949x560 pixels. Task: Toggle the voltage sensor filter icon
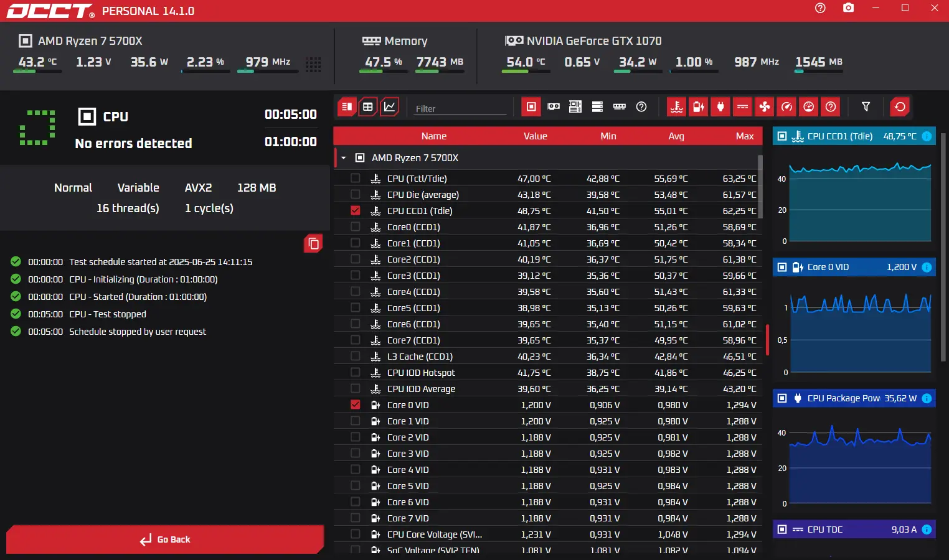click(699, 106)
